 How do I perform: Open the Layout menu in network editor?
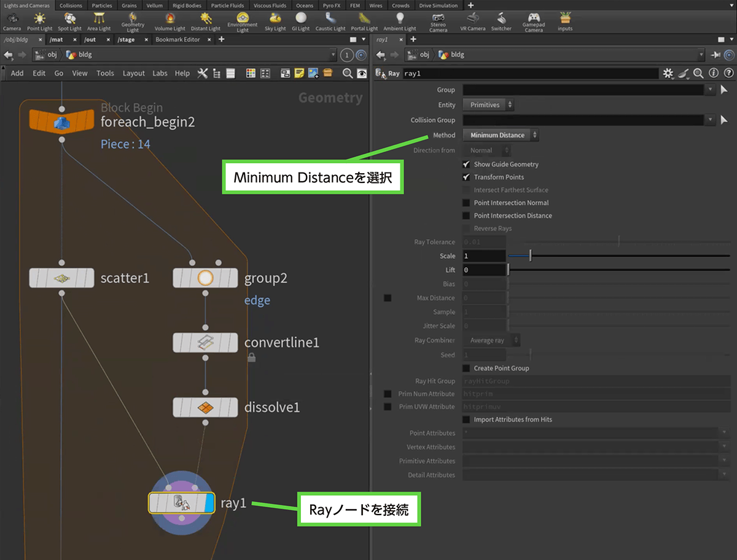point(133,73)
